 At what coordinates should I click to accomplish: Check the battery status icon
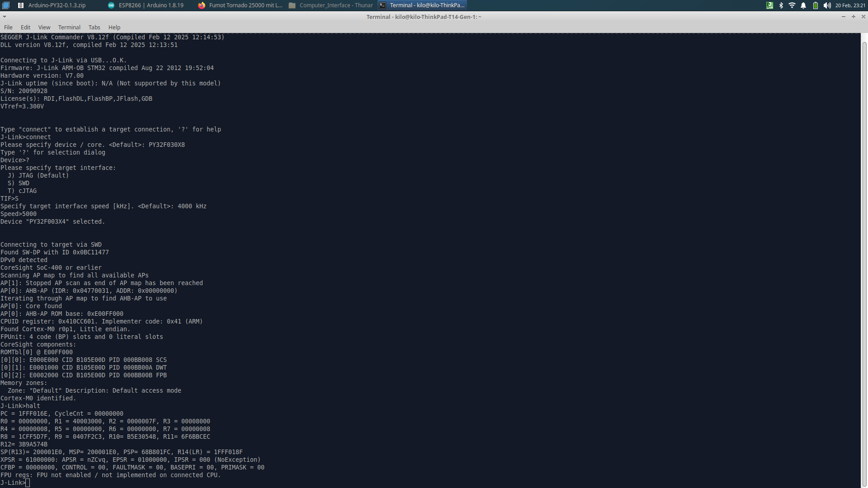(x=816, y=5)
